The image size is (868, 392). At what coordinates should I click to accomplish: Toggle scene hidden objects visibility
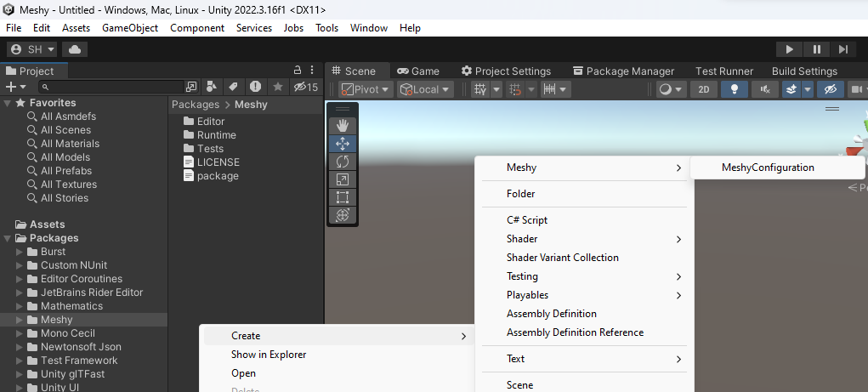pyautogui.click(x=830, y=89)
